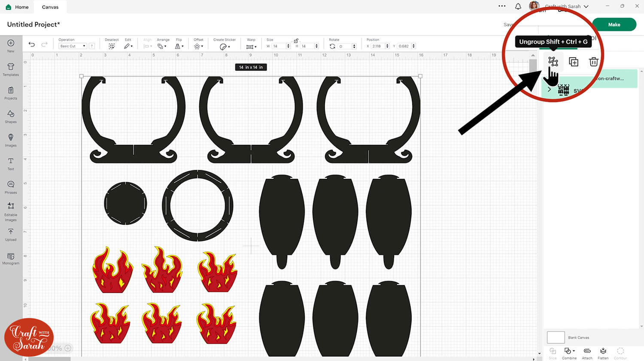Click the Deselect button in toolbar
The height and width of the screenshot is (361, 644).
112,46
